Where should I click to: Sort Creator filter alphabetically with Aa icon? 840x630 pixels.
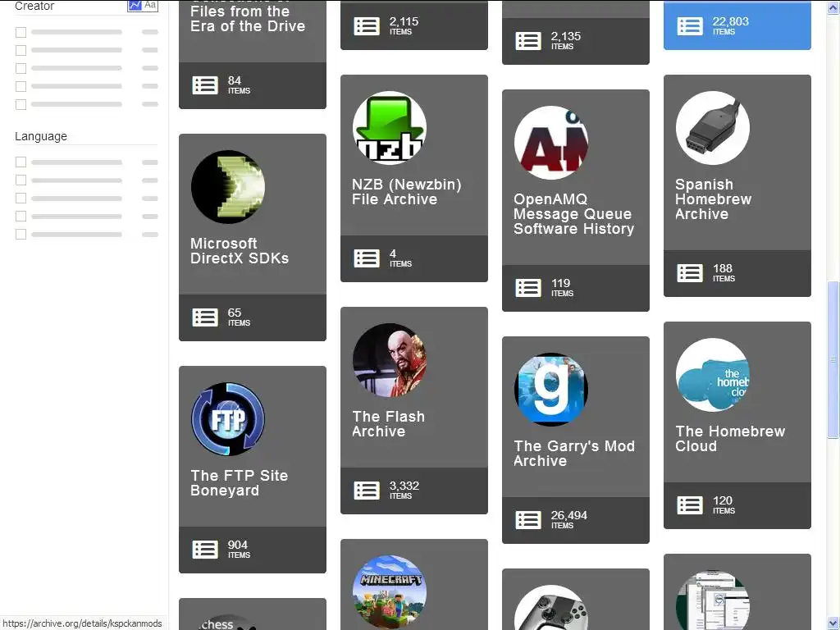[150, 6]
